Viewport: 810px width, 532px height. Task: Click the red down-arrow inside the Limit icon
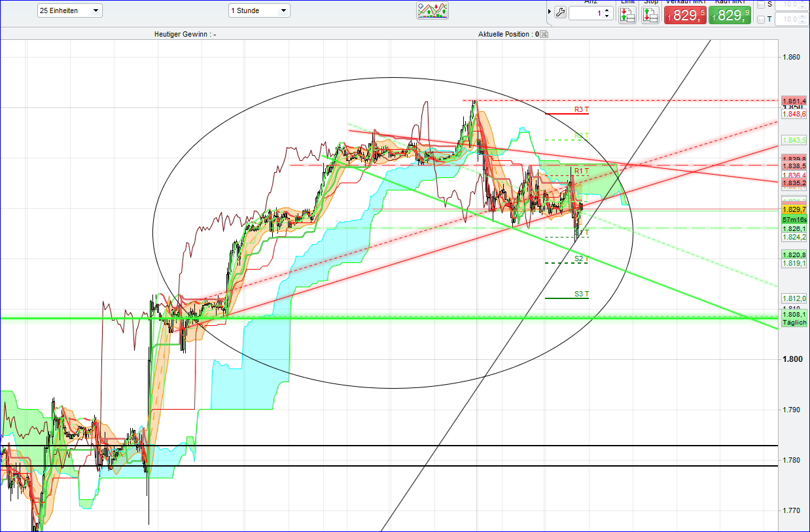(x=624, y=10)
